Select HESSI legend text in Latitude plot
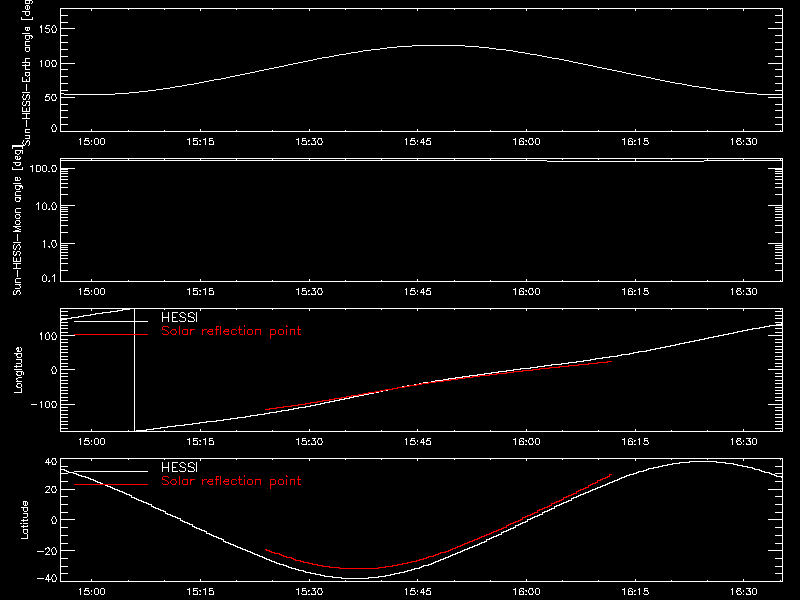This screenshot has height=600, width=800. pos(179,467)
